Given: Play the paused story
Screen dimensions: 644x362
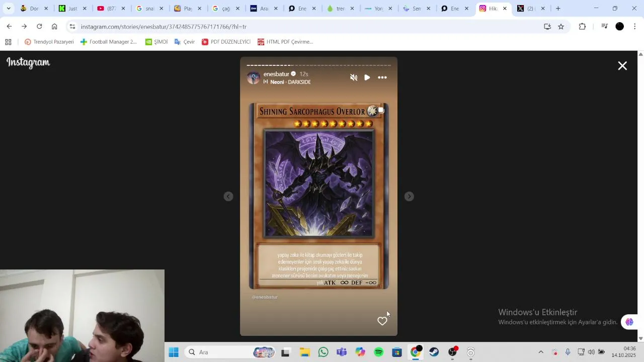Looking at the screenshot, I should coord(367,77).
